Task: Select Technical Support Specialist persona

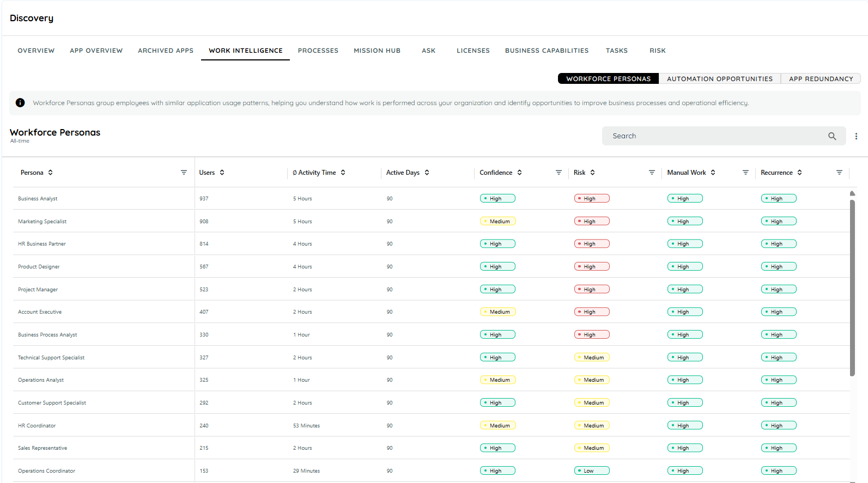Action: click(51, 358)
